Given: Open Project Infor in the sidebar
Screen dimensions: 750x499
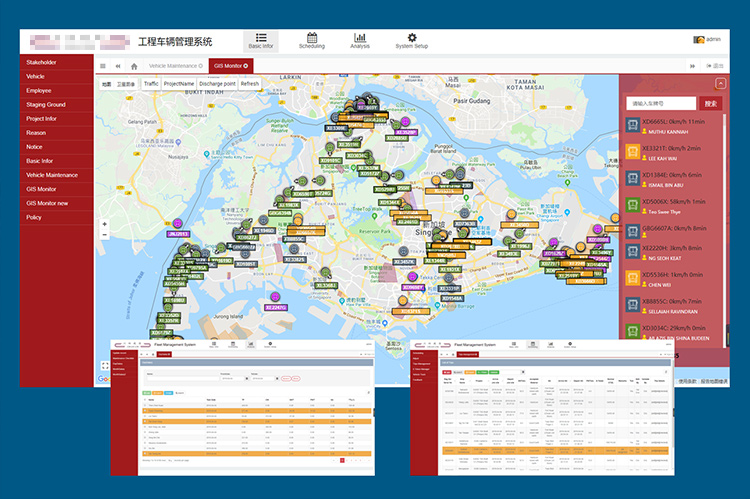Looking at the screenshot, I should point(56,119).
